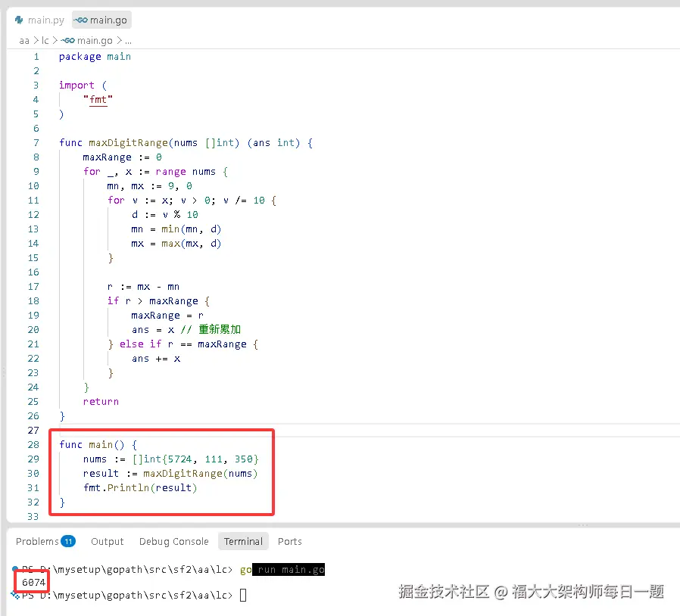Screen dimensions: 680x616
Task: Open the 'aa' breadcrumb folder
Action: point(24,41)
